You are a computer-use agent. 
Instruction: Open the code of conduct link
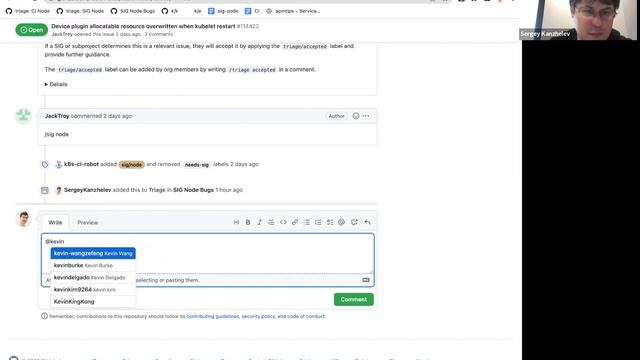point(306,316)
